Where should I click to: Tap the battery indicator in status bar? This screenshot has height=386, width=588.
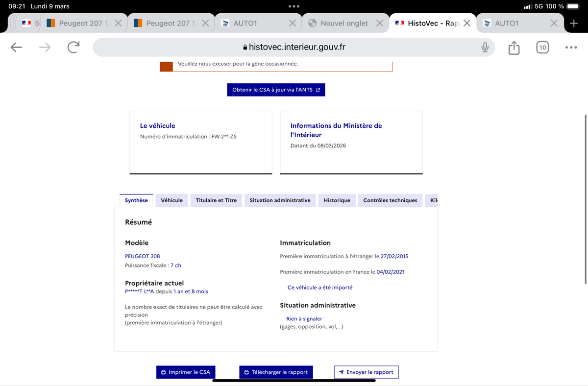pyautogui.click(x=573, y=6)
